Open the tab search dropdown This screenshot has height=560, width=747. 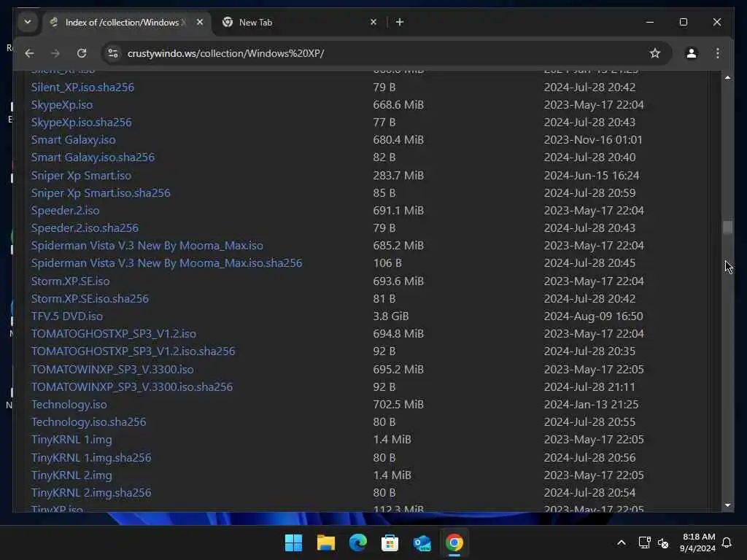(28, 22)
